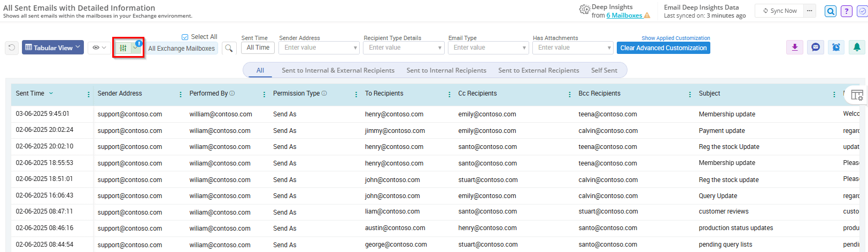Open the eye visibility dropdown

click(99, 48)
